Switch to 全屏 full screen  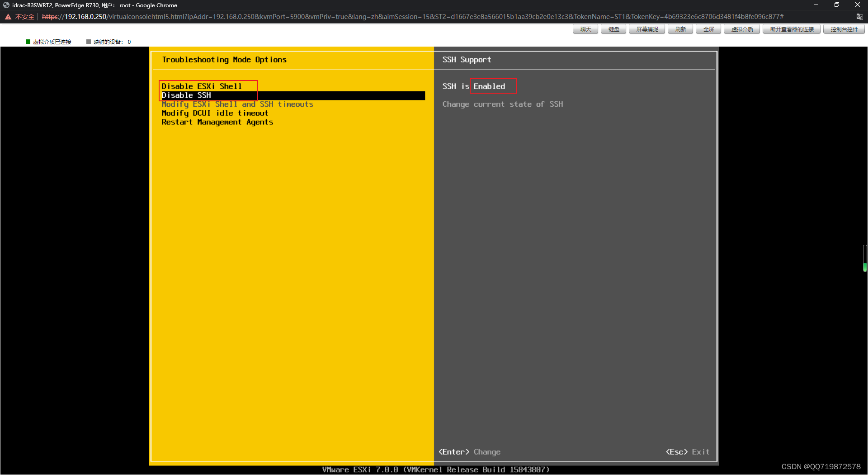708,29
